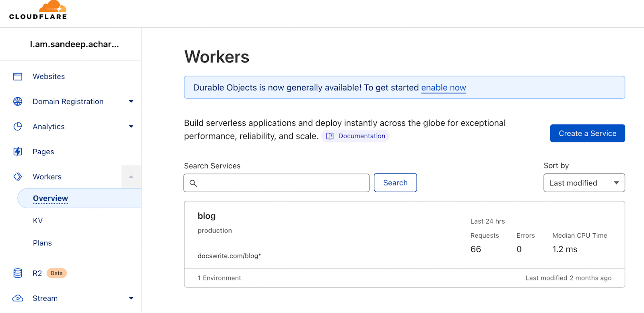This screenshot has height=313, width=644.
Task: Click the 1 Environment footer text
Action: (x=219, y=278)
